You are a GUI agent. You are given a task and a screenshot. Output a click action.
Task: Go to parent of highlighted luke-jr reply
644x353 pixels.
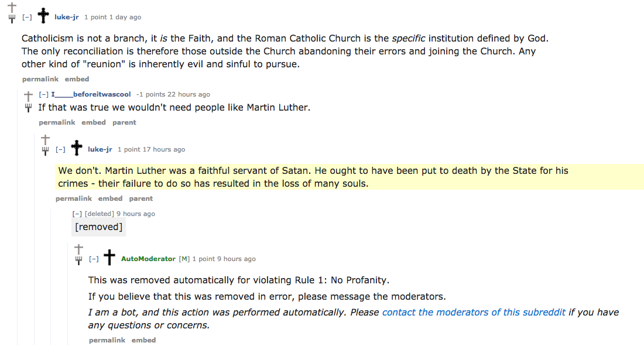(141, 198)
